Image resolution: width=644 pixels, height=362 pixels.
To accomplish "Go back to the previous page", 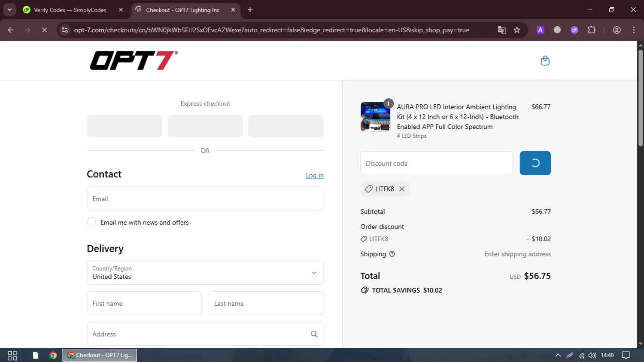I will coord(11,30).
